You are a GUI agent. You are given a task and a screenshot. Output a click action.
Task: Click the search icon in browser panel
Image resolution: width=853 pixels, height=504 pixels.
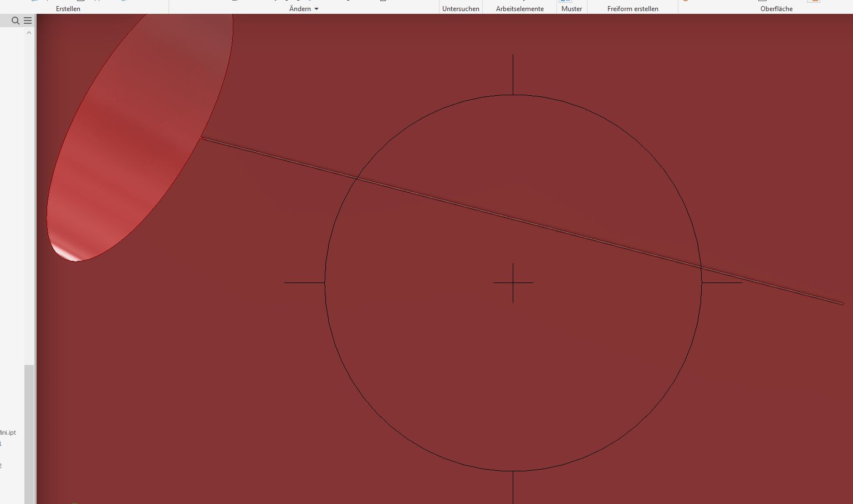coord(16,20)
